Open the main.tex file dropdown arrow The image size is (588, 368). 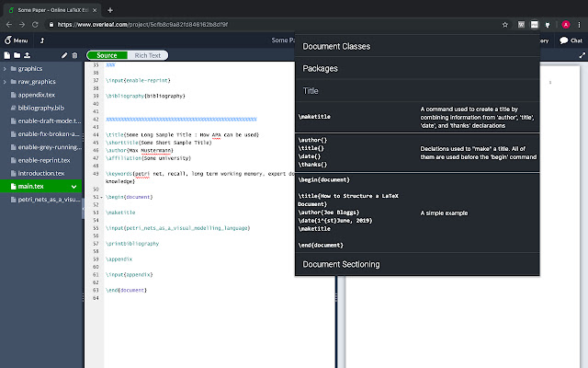point(73,186)
